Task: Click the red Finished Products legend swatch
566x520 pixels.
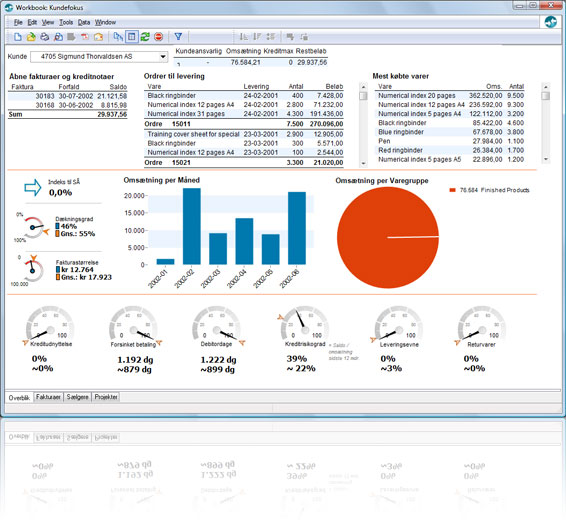Action: 452,190
